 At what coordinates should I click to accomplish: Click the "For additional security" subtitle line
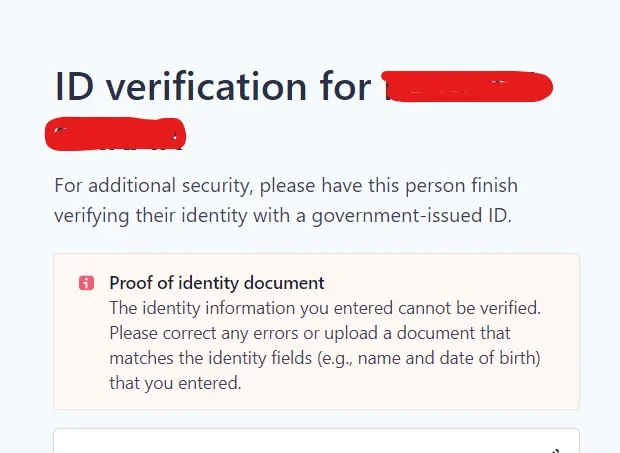click(x=285, y=186)
